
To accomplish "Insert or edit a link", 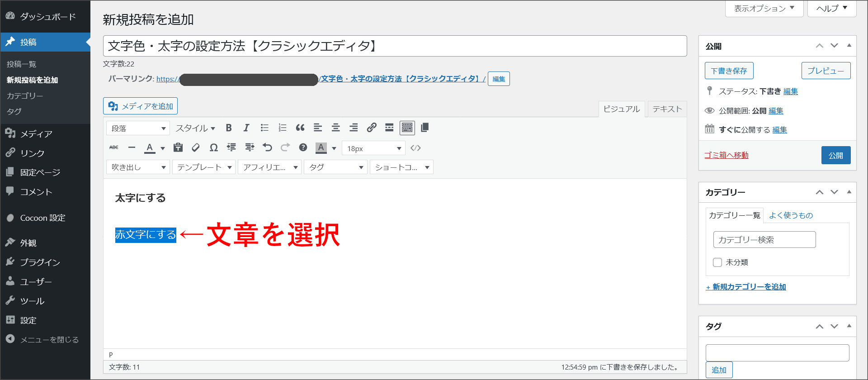I will 372,128.
